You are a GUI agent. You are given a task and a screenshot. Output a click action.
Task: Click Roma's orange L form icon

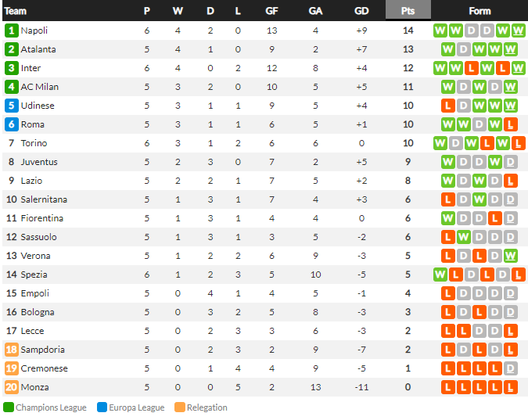(511, 124)
